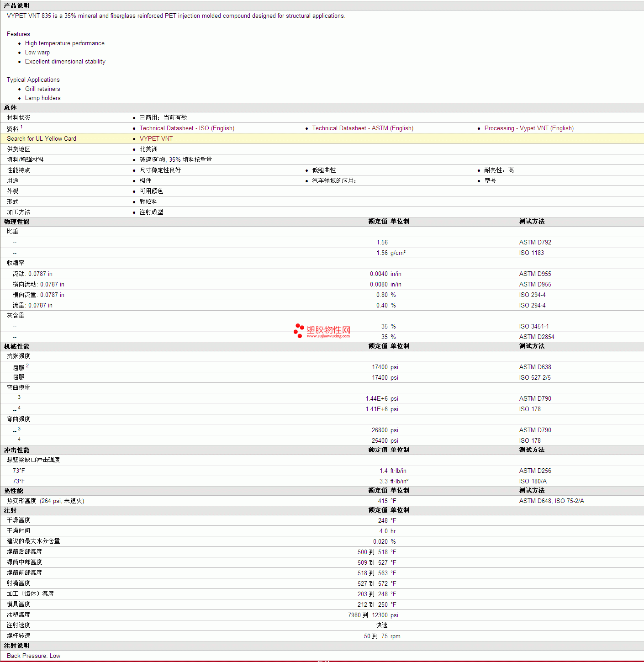Click the 物理性能 section header
644x662 pixels.
point(16,222)
